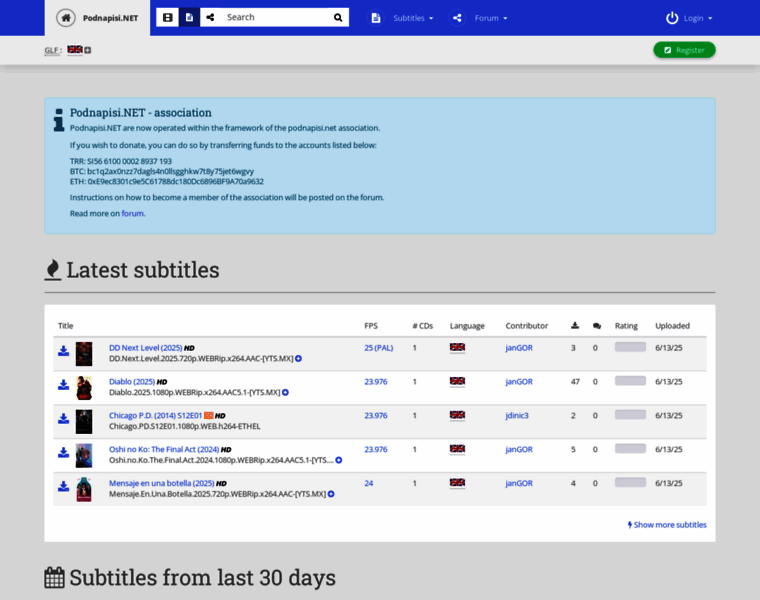Image resolution: width=760 pixels, height=600 pixels.
Task: Focus the Search input field
Action: point(275,17)
